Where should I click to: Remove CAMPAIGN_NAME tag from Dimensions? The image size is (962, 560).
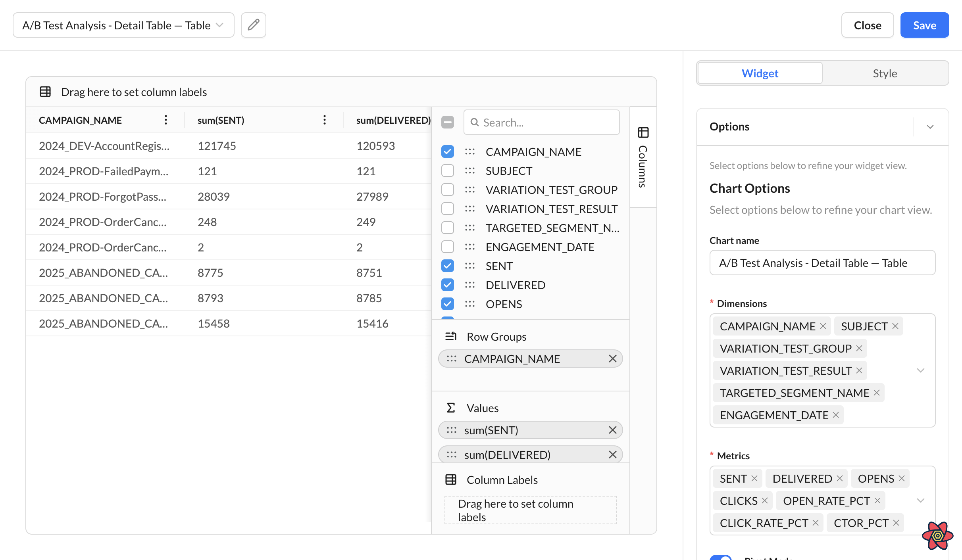[823, 326]
